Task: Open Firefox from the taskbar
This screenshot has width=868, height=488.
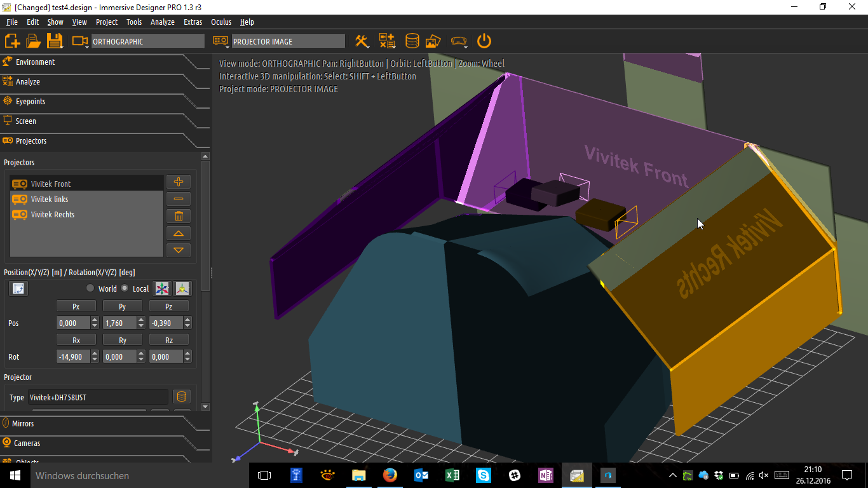Action: coord(390,475)
